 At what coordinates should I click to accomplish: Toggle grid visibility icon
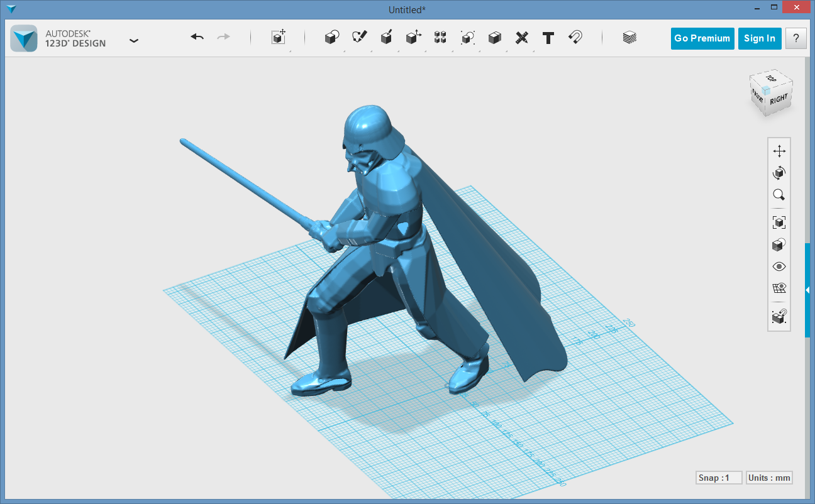(x=779, y=288)
